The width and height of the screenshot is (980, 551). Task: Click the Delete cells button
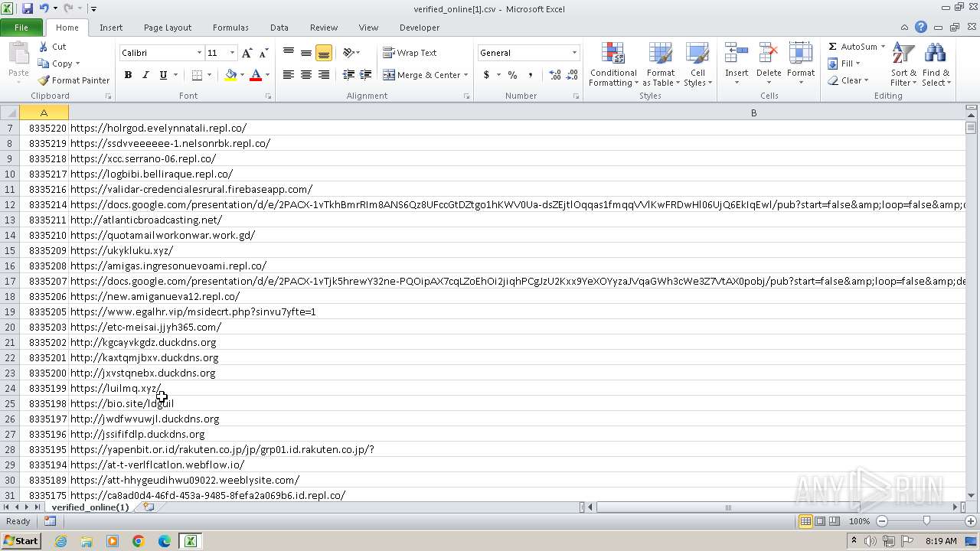(769, 65)
